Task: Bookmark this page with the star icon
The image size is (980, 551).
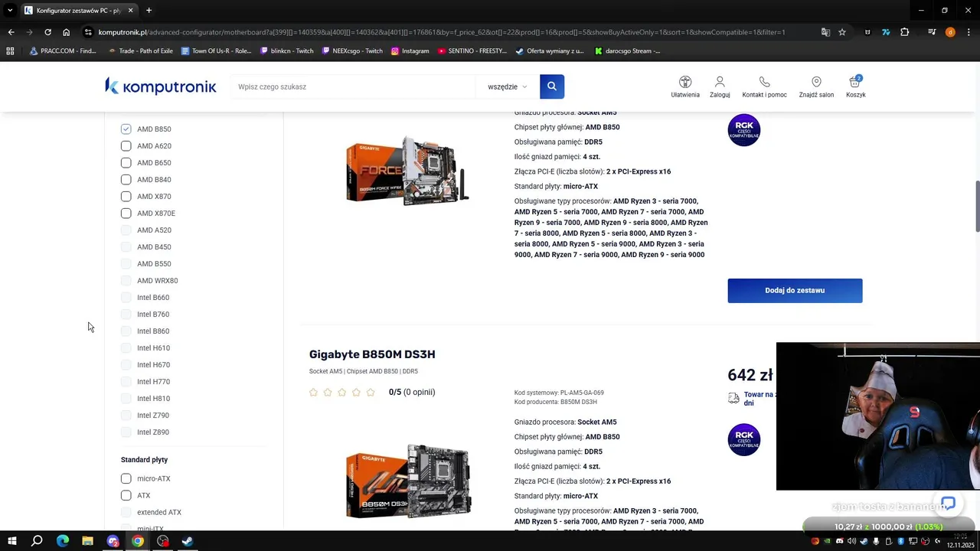Action: [x=842, y=32]
